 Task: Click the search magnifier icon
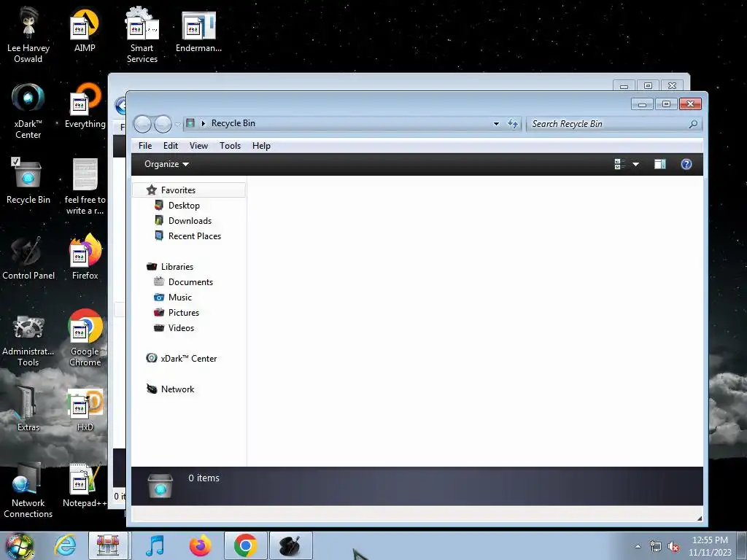[x=693, y=124]
